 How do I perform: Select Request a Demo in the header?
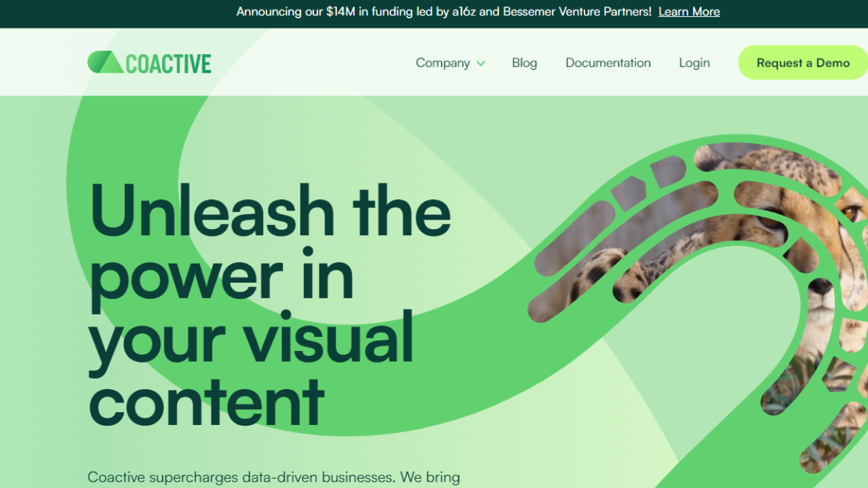click(802, 62)
